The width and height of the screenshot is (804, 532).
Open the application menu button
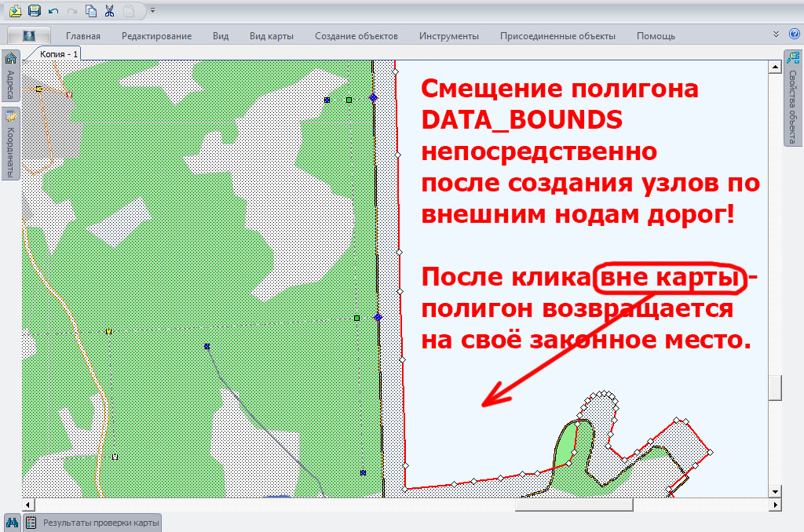click(x=29, y=35)
